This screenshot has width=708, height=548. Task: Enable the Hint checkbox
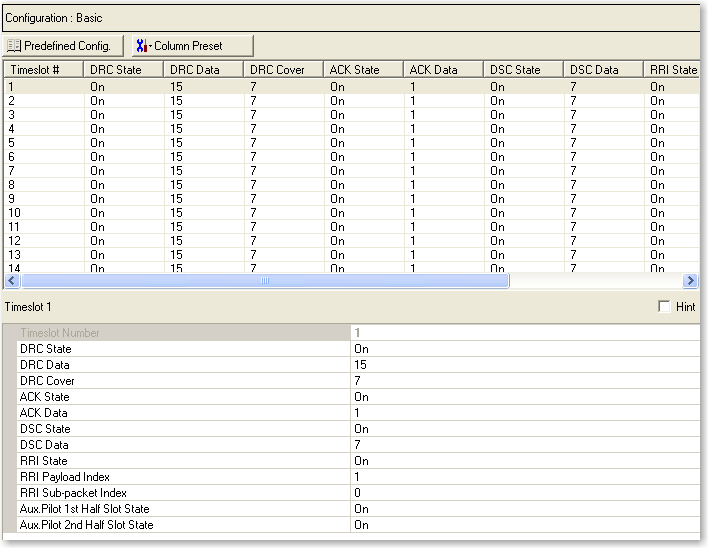click(664, 307)
